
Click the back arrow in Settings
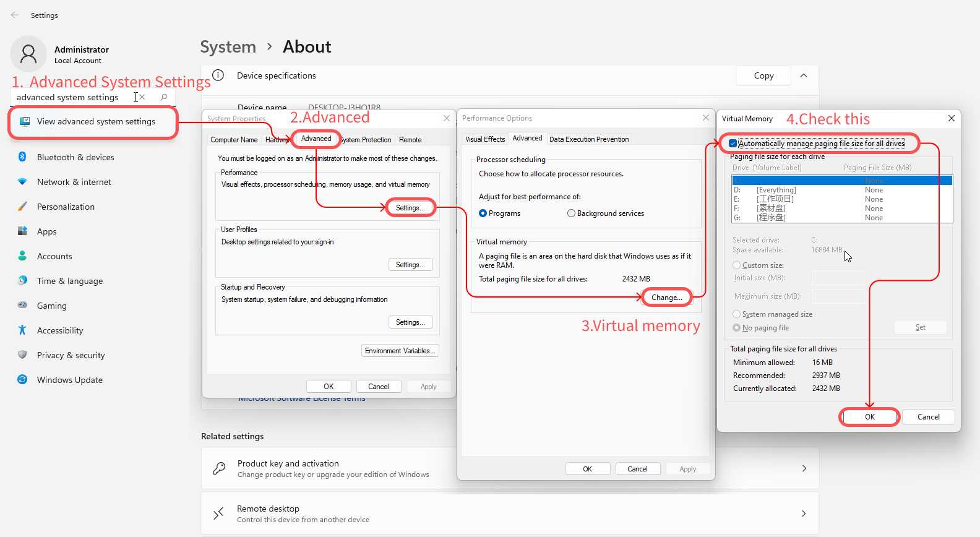(x=15, y=15)
